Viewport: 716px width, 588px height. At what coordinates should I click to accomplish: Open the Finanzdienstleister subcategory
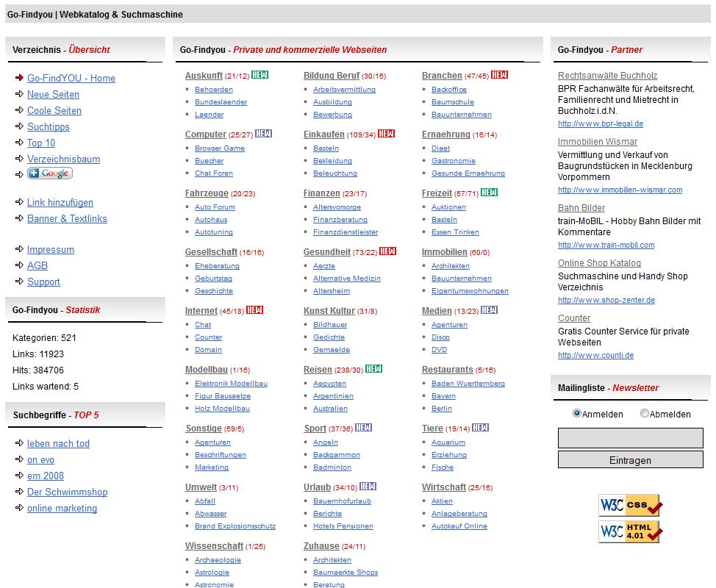[x=346, y=232]
